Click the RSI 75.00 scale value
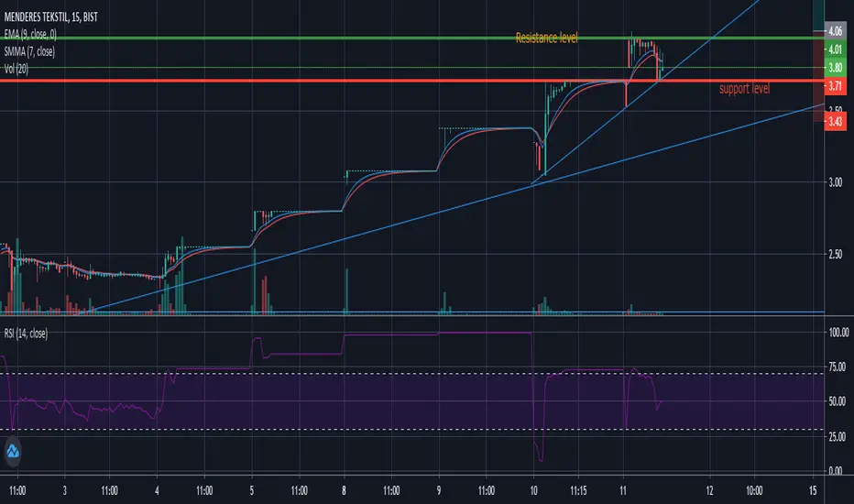 pos(838,367)
